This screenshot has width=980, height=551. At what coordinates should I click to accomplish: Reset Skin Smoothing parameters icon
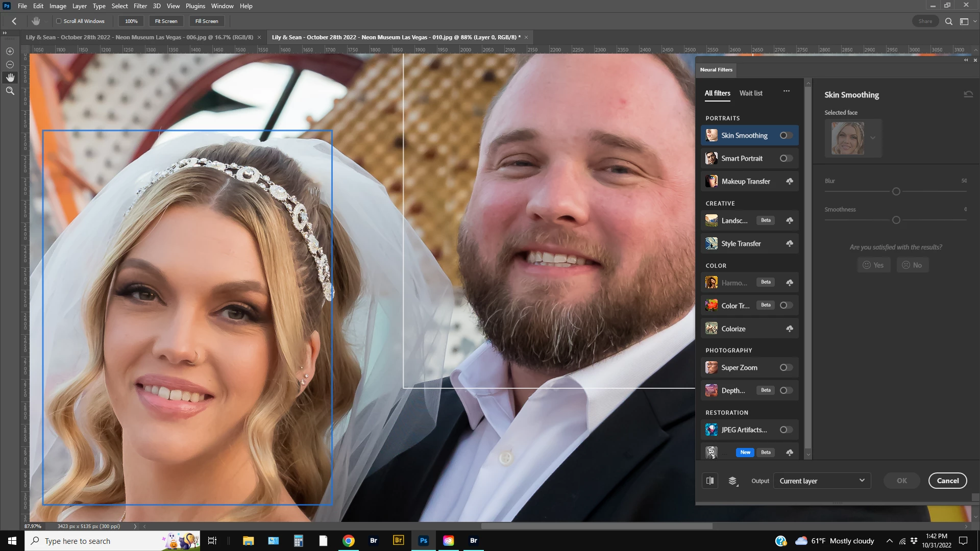point(968,94)
